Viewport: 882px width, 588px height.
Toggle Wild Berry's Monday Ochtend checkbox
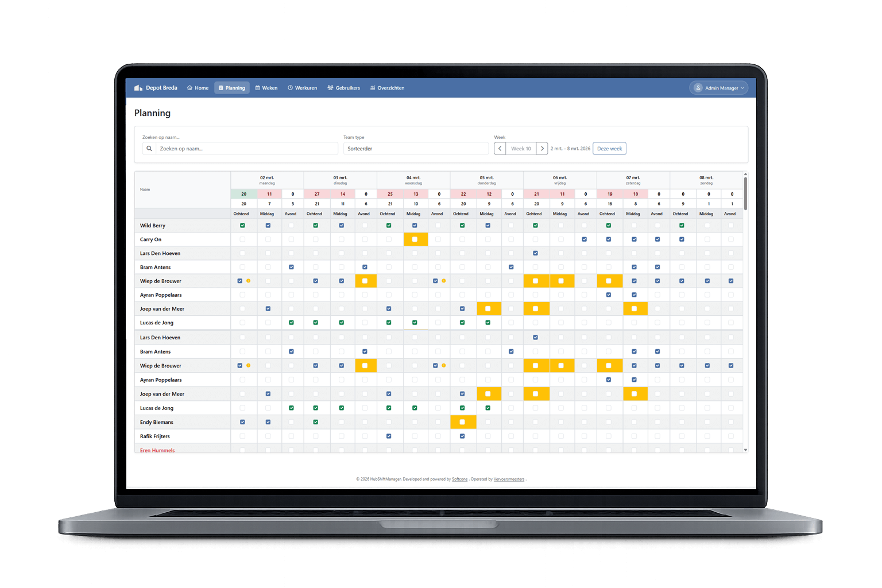pos(242,226)
